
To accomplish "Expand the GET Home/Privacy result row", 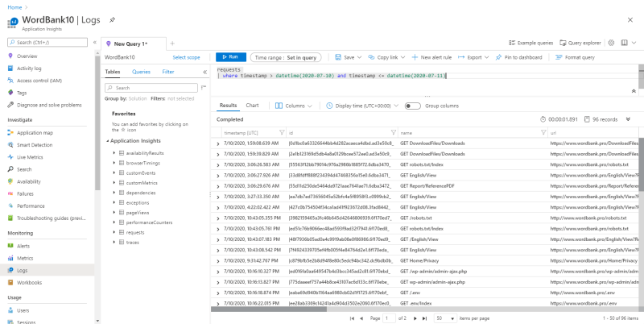I will tap(217, 260).
